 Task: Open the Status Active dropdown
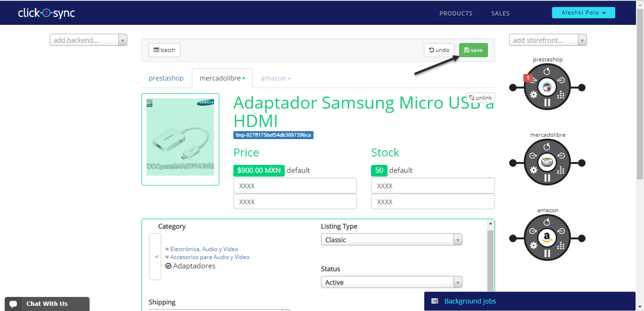[x=392, y=282]
